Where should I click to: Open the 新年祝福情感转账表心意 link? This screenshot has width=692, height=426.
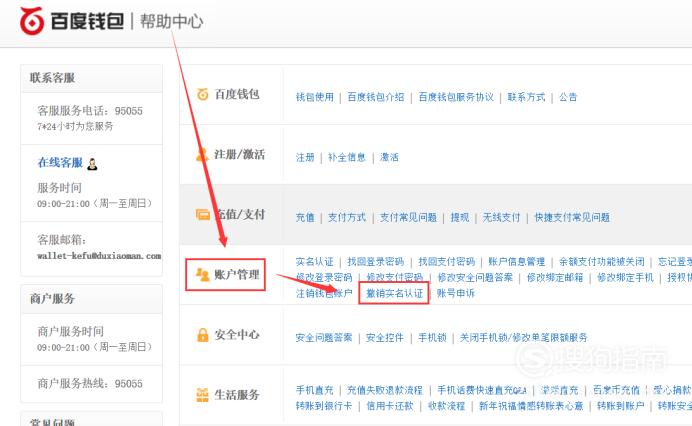coord(531,406)
